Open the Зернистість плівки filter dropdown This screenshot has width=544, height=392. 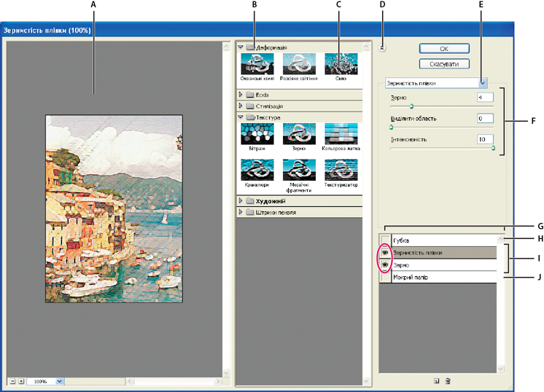[483, 83]
